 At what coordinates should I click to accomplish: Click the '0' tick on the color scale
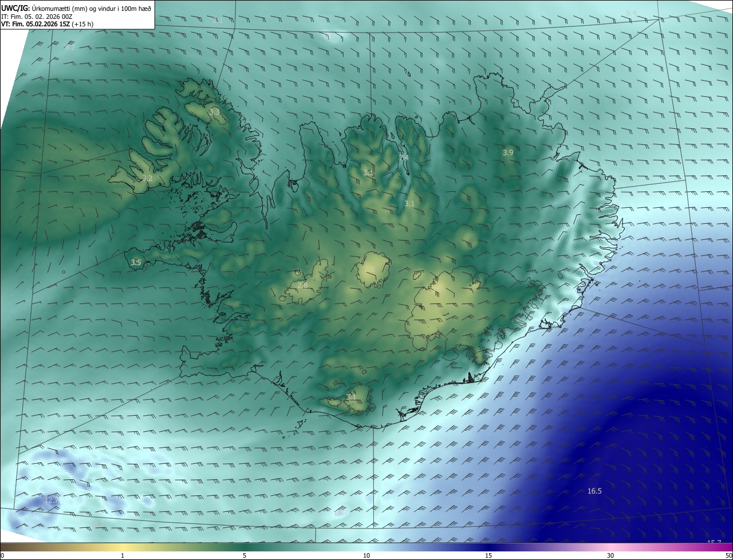pos(2,555)
